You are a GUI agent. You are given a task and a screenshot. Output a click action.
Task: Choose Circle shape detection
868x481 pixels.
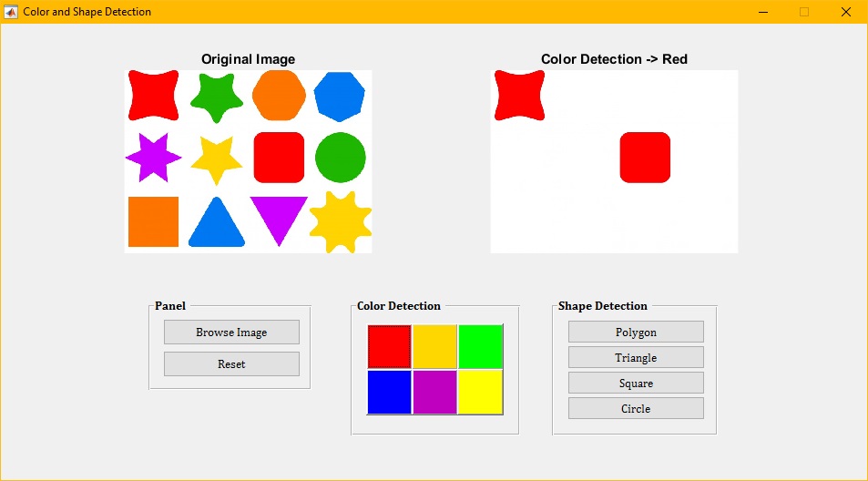[x=636, y=409]
